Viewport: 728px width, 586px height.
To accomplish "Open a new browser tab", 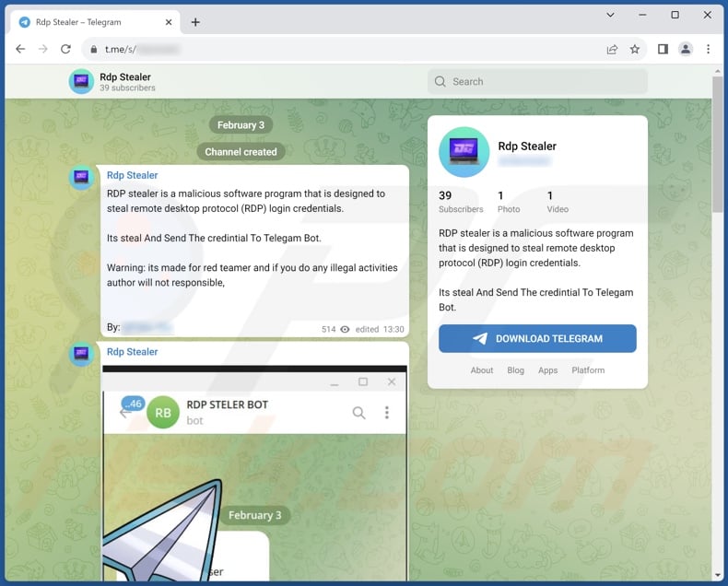I will (195, 22).
